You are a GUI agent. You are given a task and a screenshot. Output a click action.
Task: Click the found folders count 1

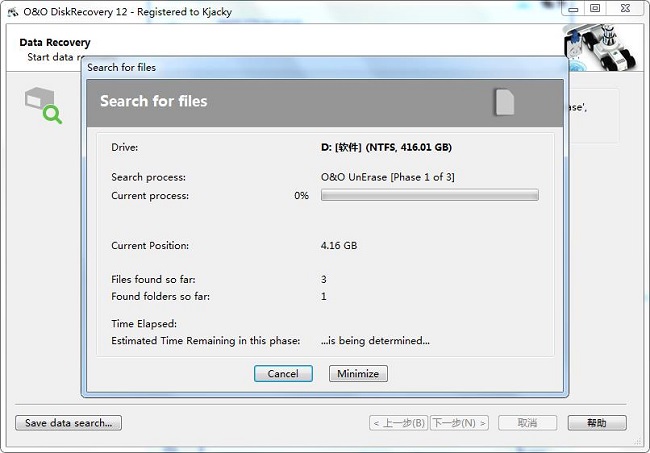[324, 296]
